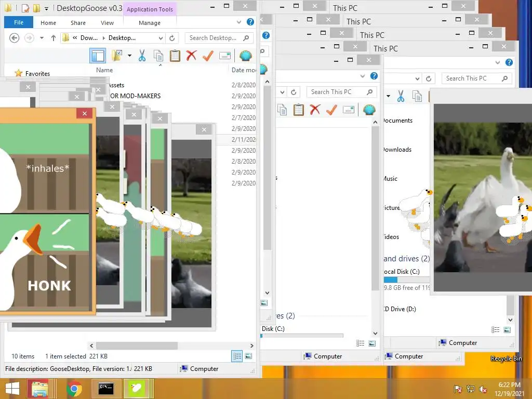Open the Start button on the taskbar
The width and height of the screenshot is (532, 399).
point(12,389)
